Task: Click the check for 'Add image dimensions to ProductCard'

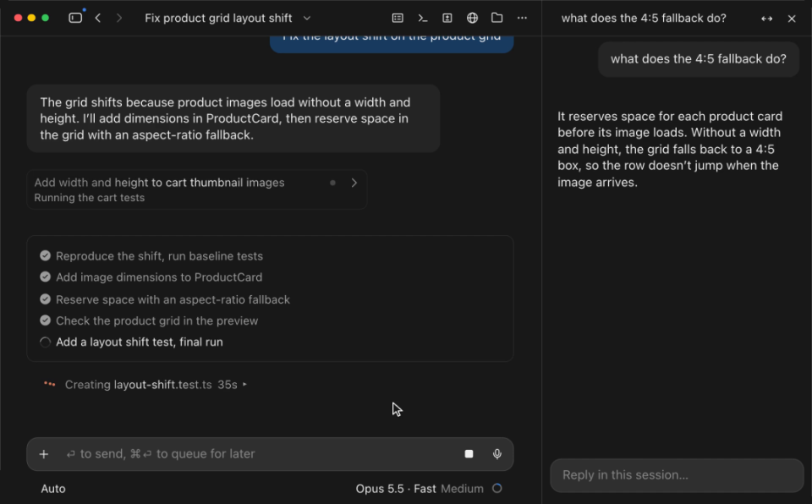Action: tap(46, 277)
